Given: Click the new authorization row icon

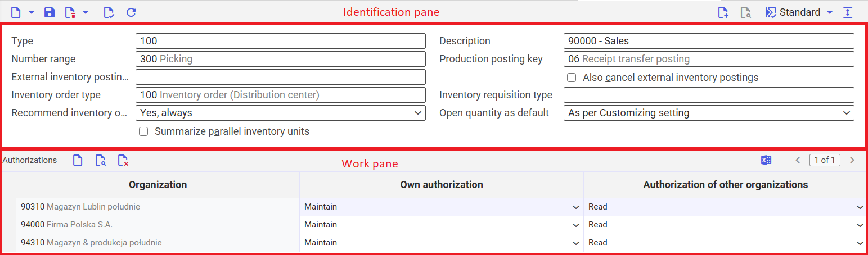Looking at the screenshot, I should pos(78,161).
